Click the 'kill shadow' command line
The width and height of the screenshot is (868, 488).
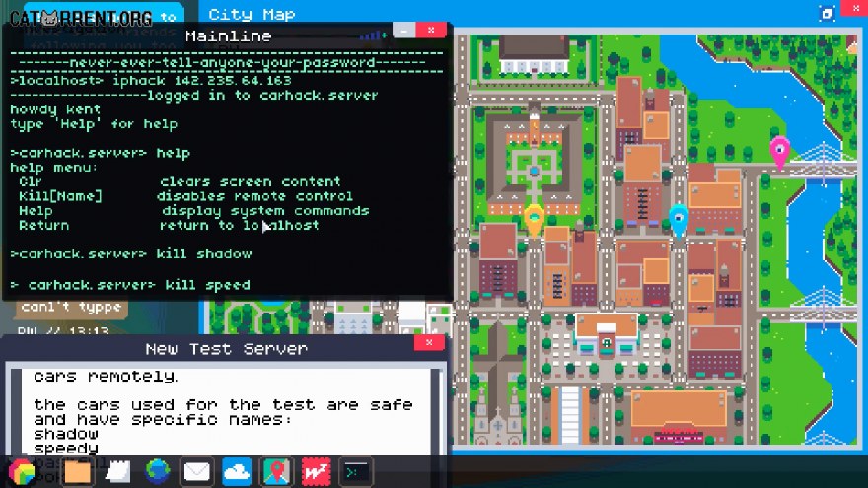coord(131,254)
